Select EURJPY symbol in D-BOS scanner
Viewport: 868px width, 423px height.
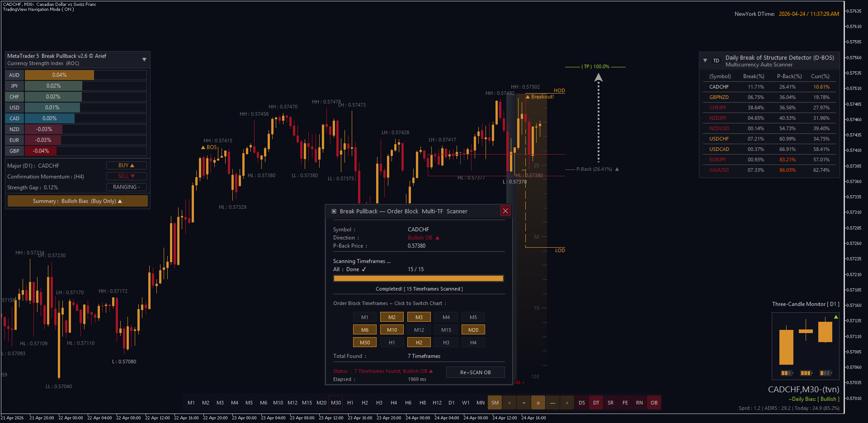pos(717,160)
